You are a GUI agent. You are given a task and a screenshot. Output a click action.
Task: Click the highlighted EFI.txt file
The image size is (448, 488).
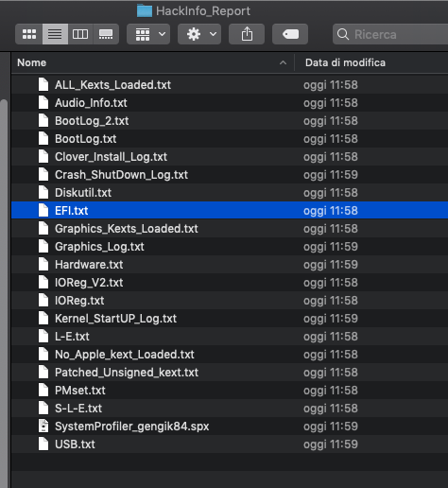[230, 211]
